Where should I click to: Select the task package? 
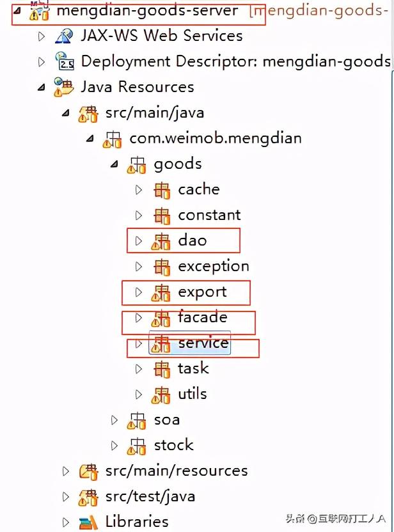pos(193,368)
